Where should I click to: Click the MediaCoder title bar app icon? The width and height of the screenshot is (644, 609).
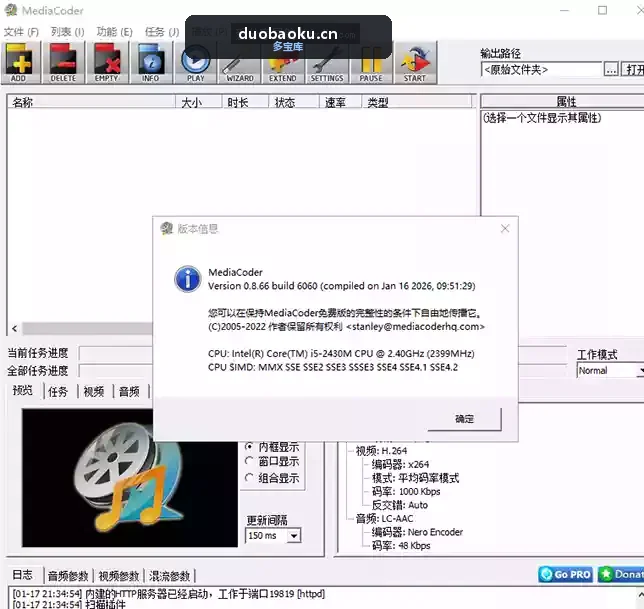pos(11,10)
